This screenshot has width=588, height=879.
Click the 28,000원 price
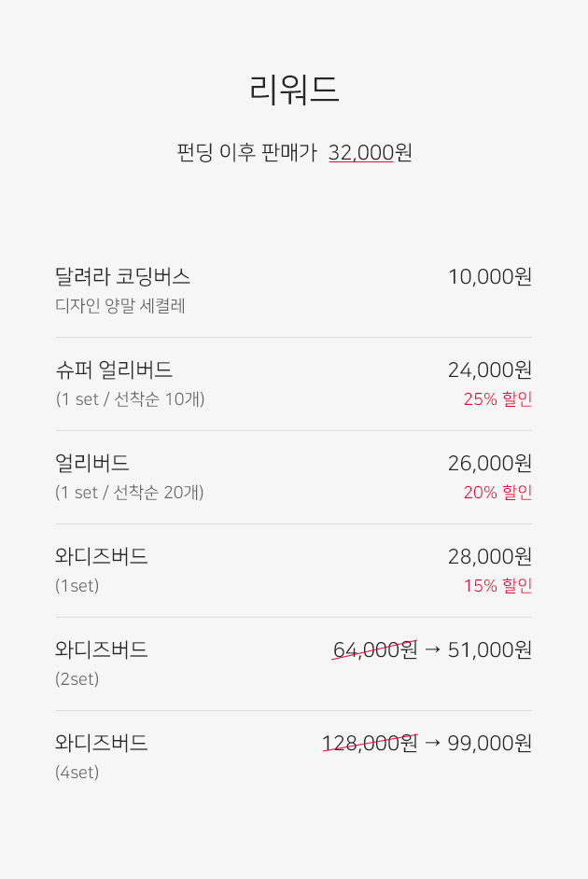pos(489,556)
